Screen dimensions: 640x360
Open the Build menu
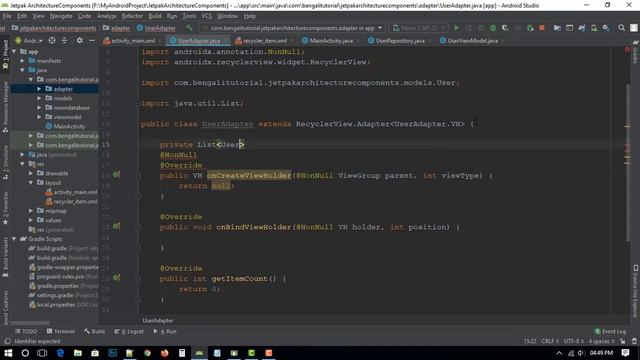click(155, 16)
